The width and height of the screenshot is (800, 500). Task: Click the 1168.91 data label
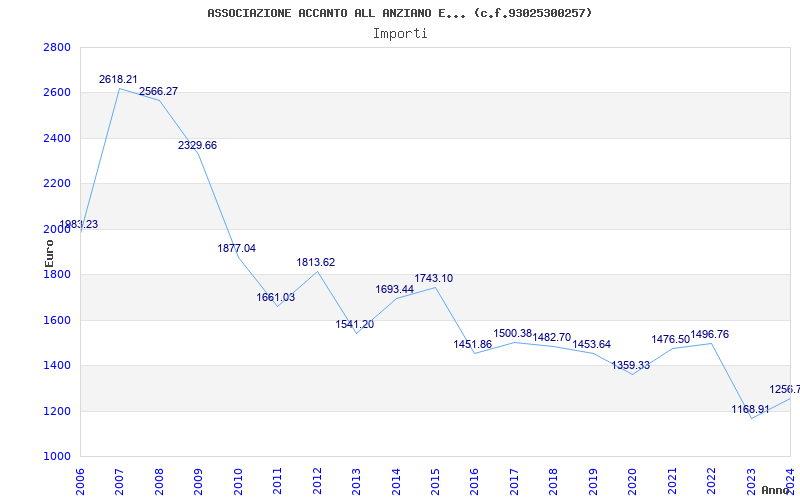tap(751, 409)
